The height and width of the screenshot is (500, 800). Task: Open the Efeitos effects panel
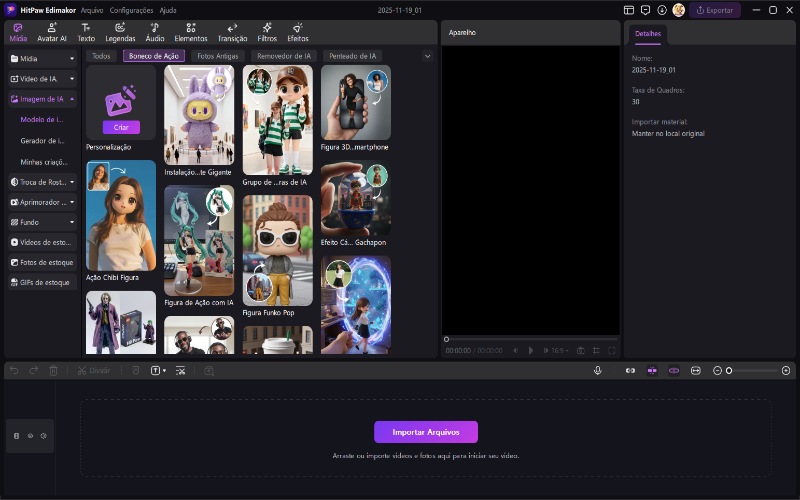(x=298, y=32)
